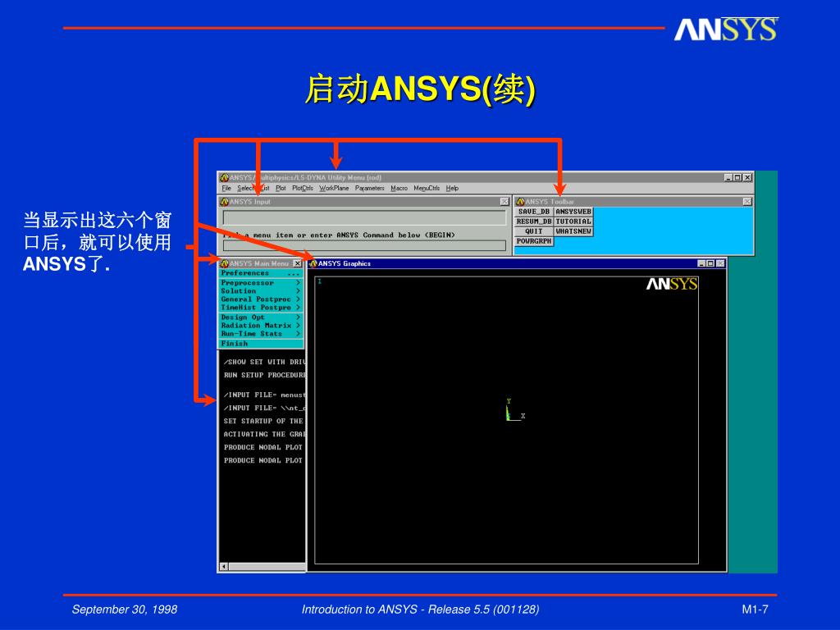Close the ANSYS Graphics window
This screenshot has width=840, height=630.
pyautogui.click(x=720, y=263)
